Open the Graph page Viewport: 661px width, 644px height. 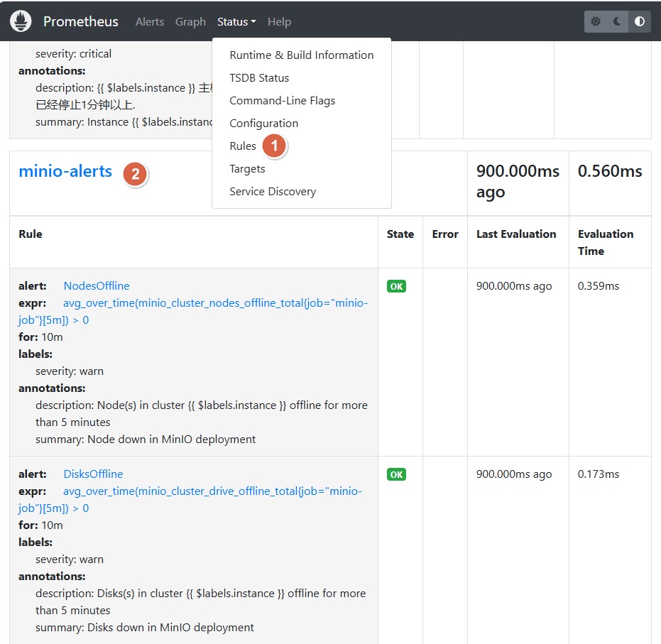(190, 22)
